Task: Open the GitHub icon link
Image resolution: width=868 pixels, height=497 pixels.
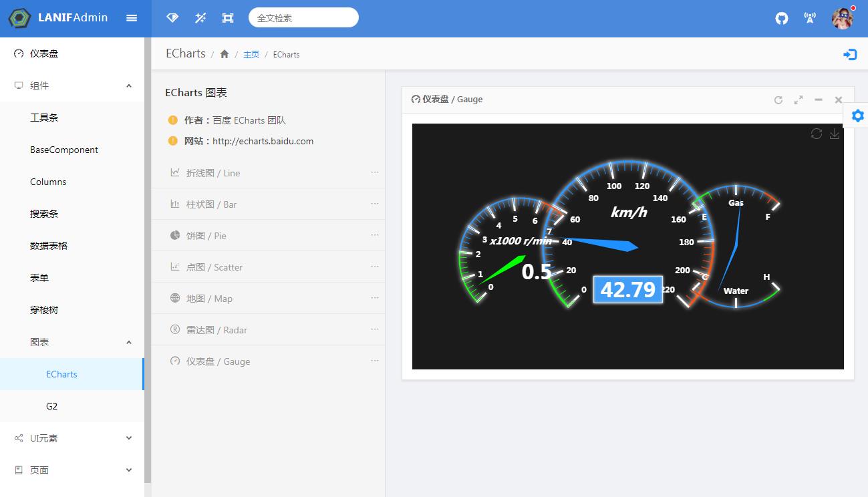Action: click(x=782, y=19)
